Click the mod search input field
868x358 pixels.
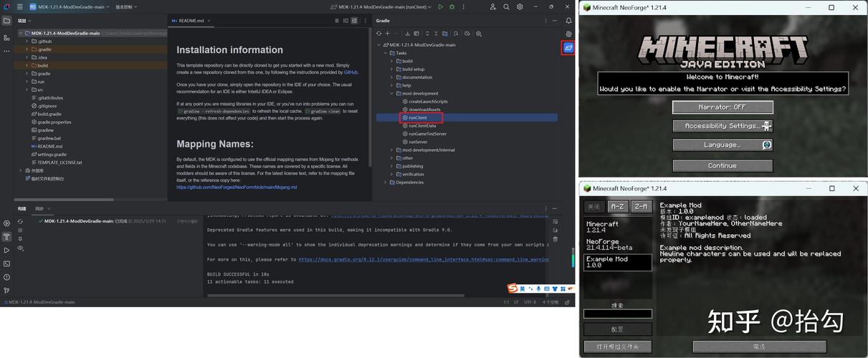point(618,314)
